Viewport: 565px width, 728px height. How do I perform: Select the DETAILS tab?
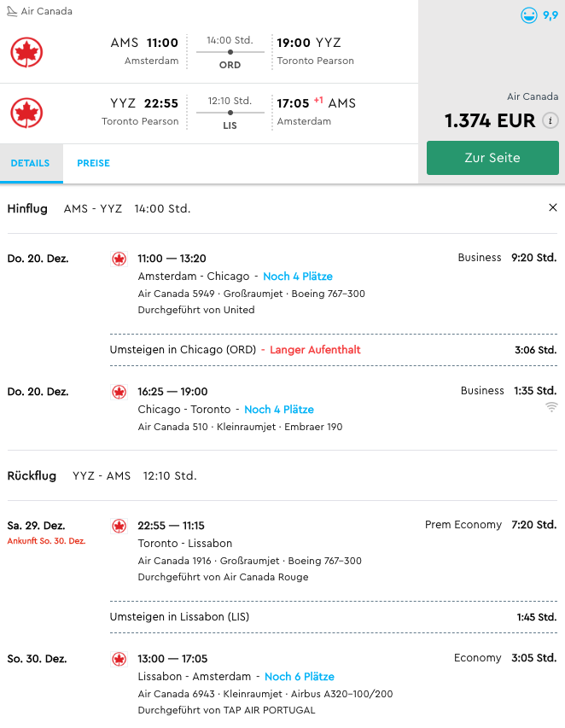[30, 163]
